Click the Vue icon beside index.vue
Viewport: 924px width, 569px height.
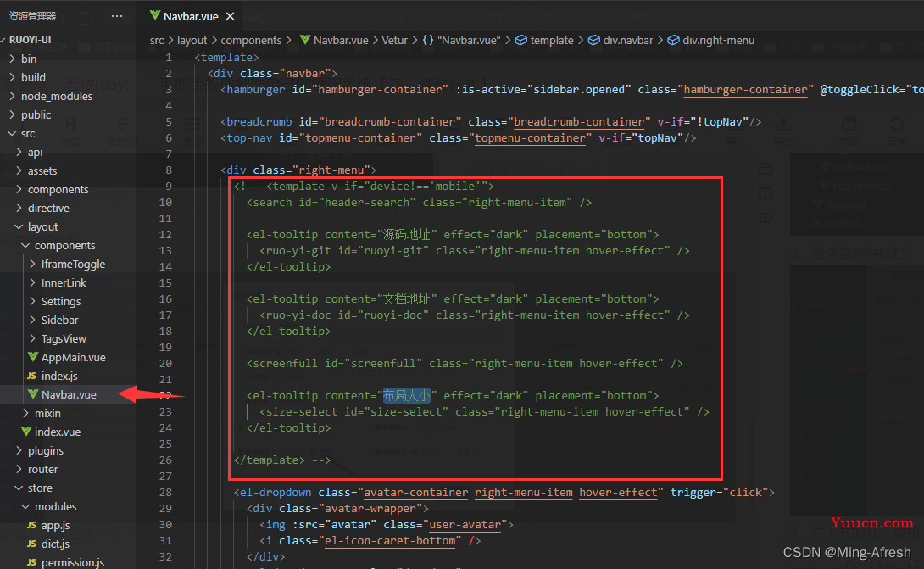(x=26, y=432)
